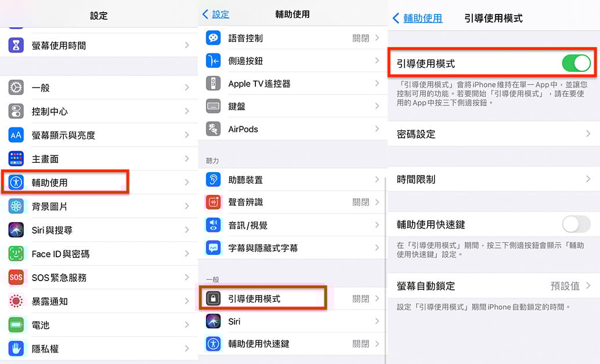The height and width of the screenshot is (364, 600).
Task: Tap the SOS緊急服務 icon
Action: point(16,278)
